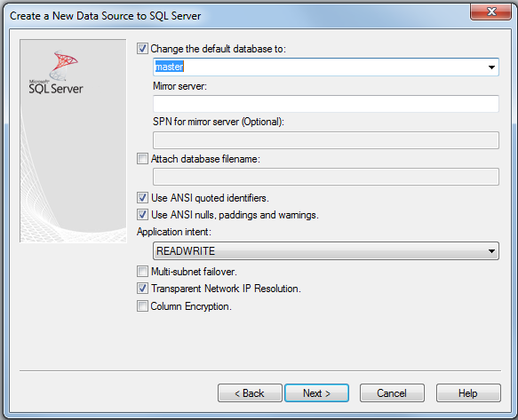This screenshot has height=420, width=518.
Task: Click the 'SPN for mirror server (Optional):' label
Action: pyautogui.click(x=219, y=122)
